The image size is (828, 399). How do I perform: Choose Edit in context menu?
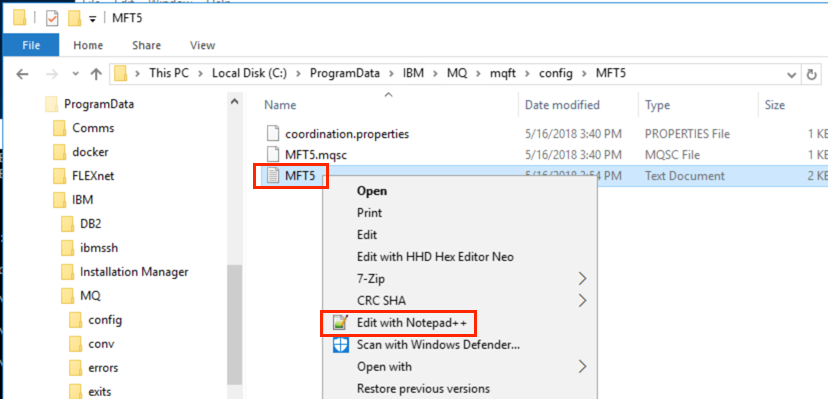coord(366,235)
